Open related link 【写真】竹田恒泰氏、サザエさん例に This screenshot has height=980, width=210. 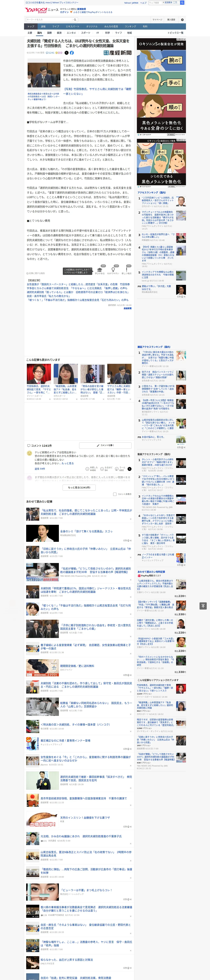coord(97,91)
